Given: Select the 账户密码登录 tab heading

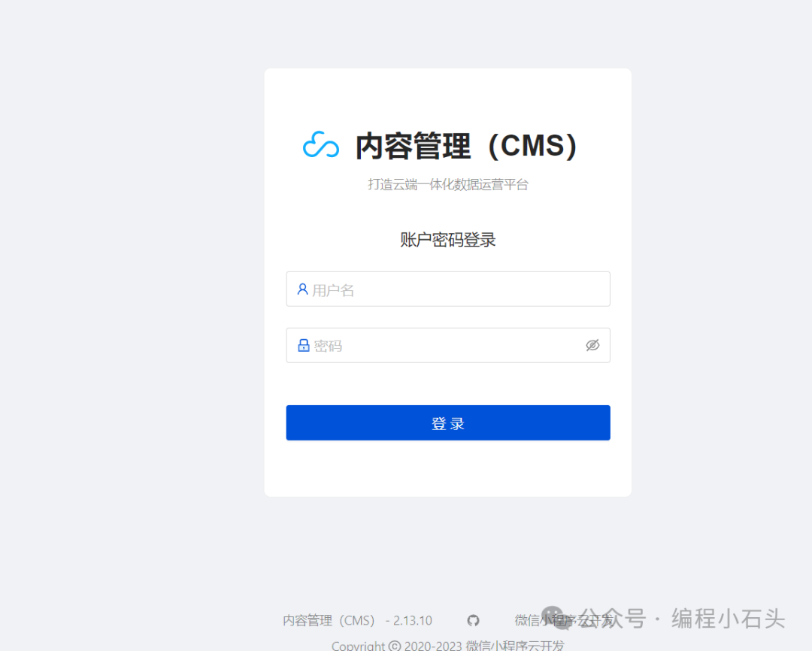Looking at the screenshot, I should [448, 240].
